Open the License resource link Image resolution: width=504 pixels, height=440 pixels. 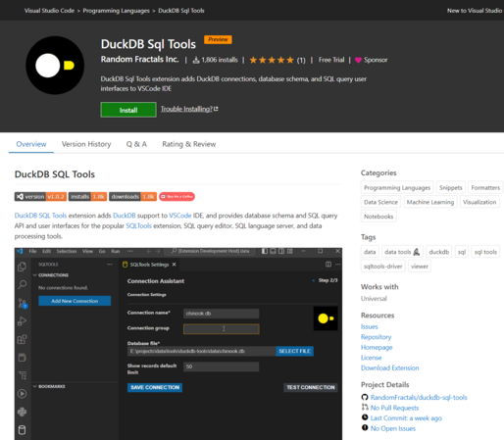click(371, 358)
